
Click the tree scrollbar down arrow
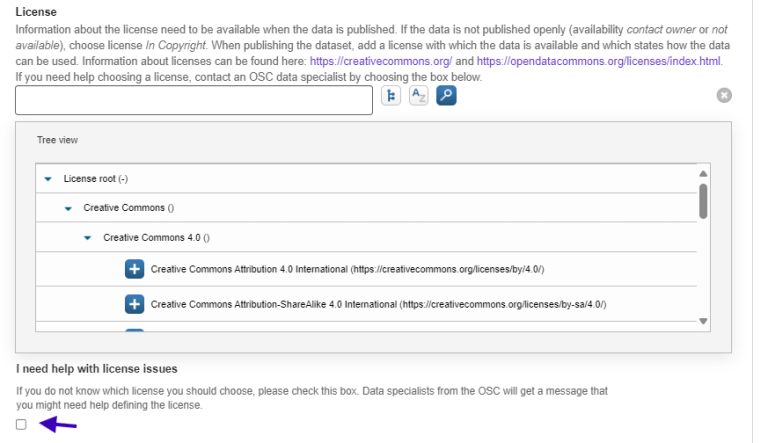tap(703, 321)
